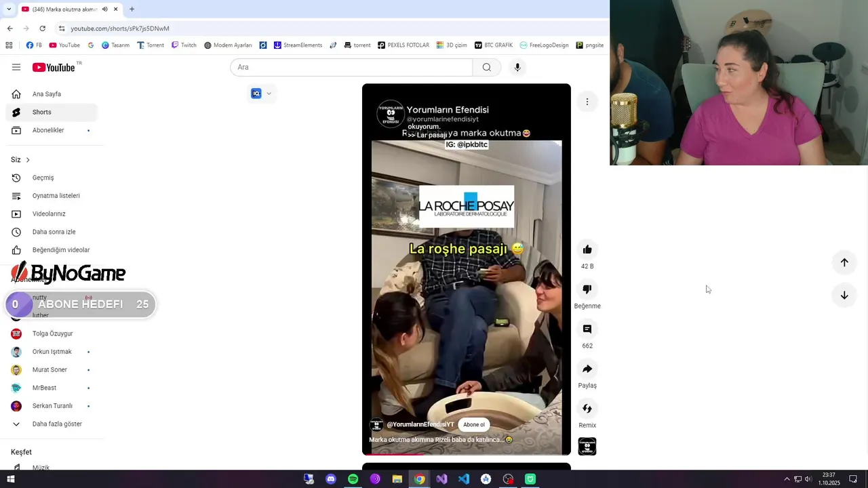Click the address bar URL

(x=120, y=28)
